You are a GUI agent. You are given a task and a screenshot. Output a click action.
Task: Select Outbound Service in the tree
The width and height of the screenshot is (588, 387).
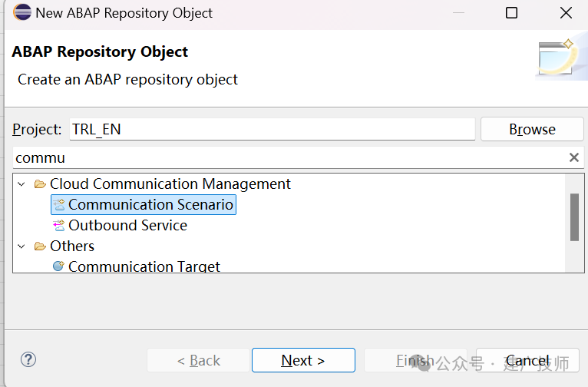pyautogui.click(x=127, y=226)
